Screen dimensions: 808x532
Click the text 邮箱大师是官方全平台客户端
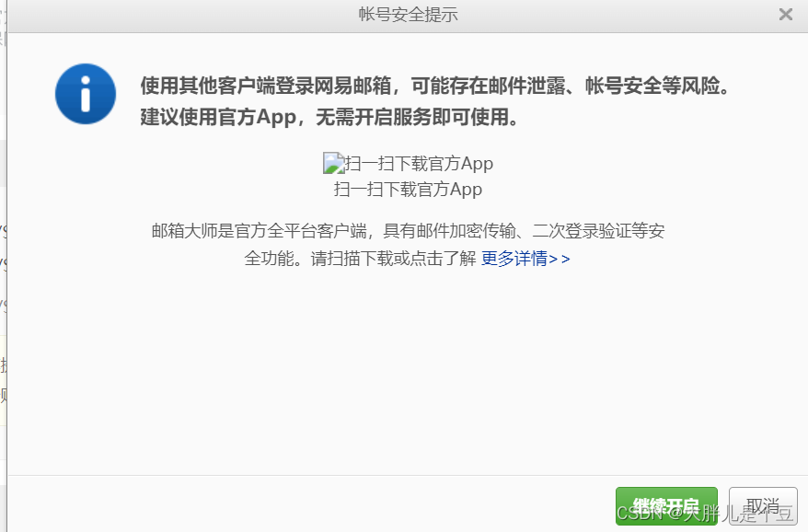[259, 230]
